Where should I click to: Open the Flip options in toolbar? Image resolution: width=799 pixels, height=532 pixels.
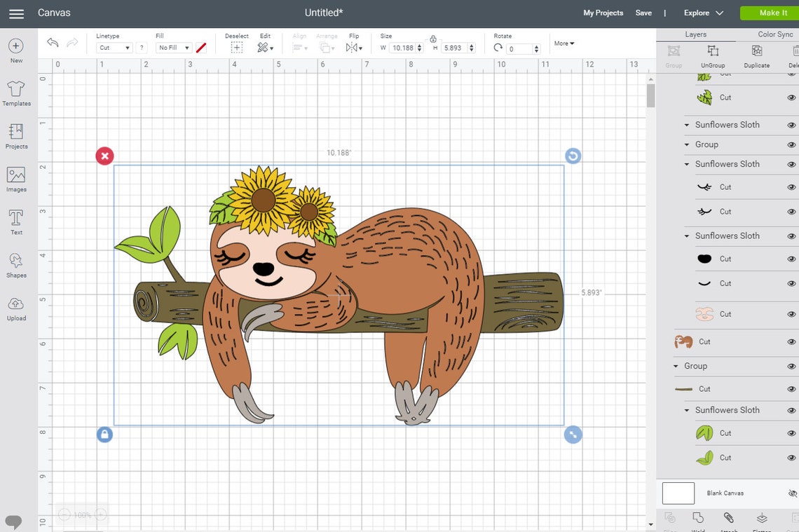(x=354, y=47)
